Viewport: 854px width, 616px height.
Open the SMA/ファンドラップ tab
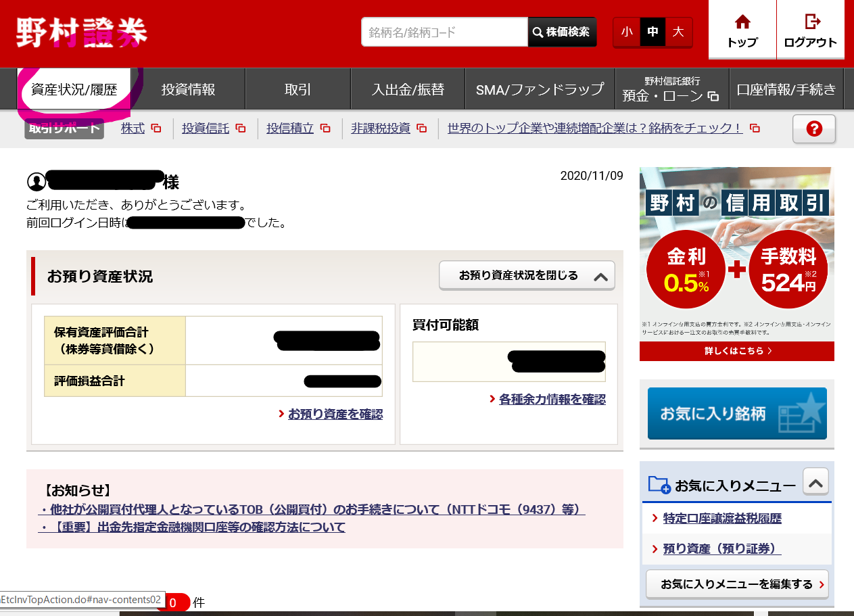tap(540, 89)
